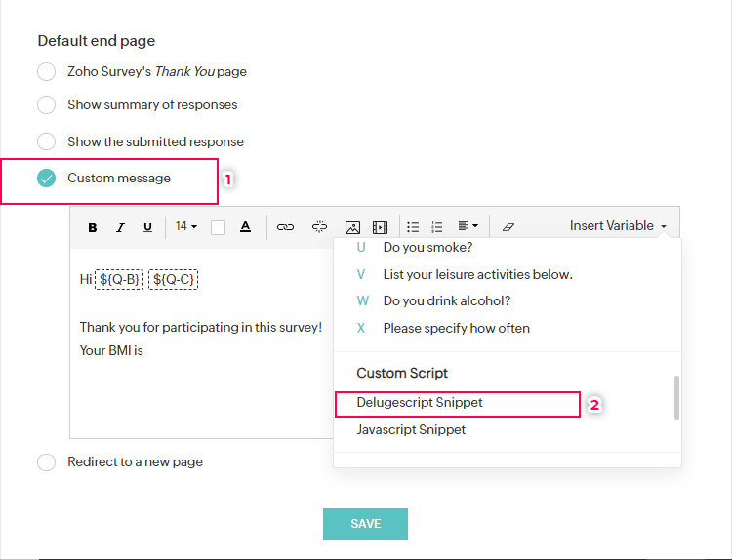The width and height of the screenshot is (732, 560).
Task: Click the insert video icon
Action: 380,227
